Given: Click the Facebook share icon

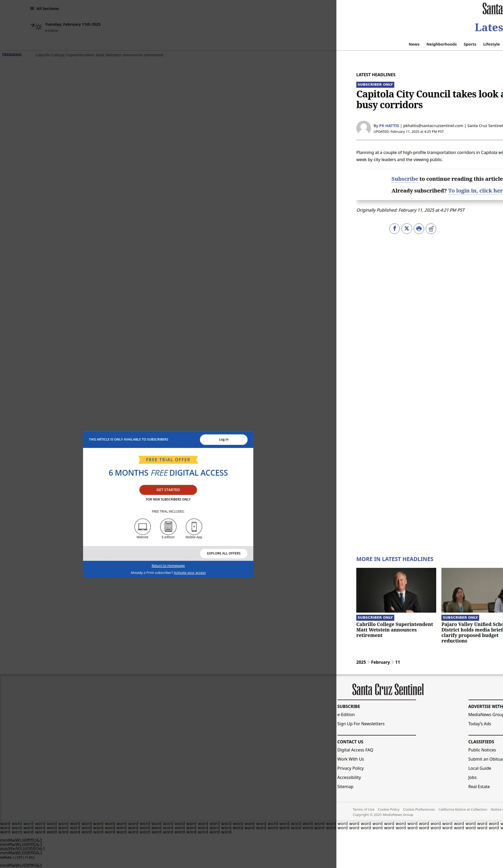Looking at the screenshot, I should click(x=395, y=229).
